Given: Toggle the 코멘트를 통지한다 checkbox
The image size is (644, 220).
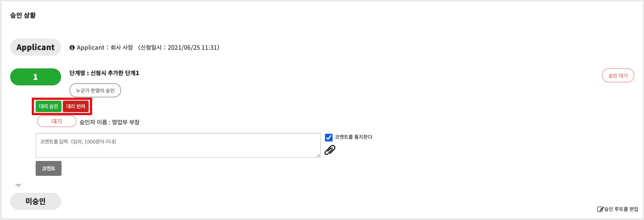Looking at the screenshot, I should 328,137.
